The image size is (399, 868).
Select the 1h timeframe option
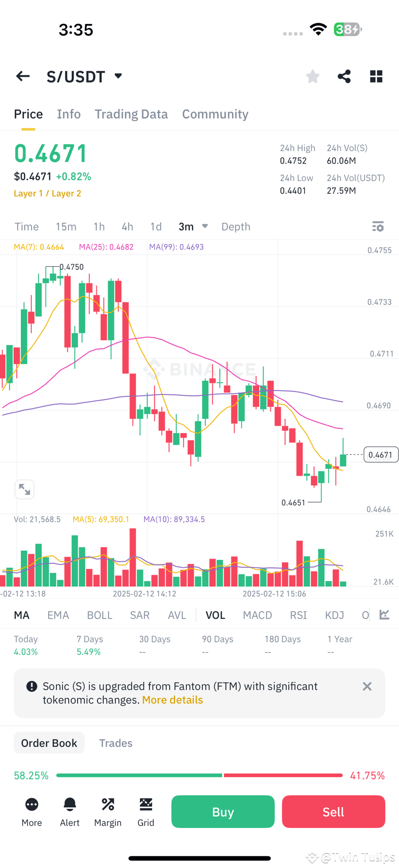pyautogui.click(x=99, y=226)
